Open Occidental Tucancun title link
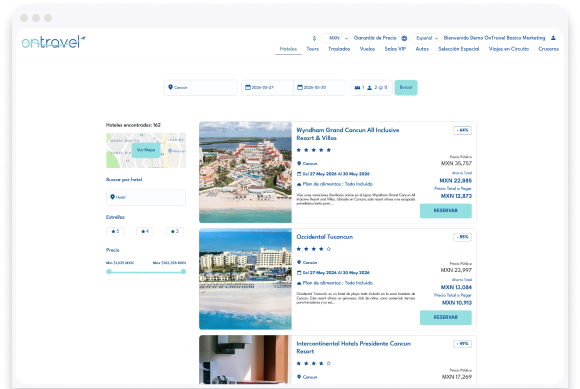 pos(324,237)
